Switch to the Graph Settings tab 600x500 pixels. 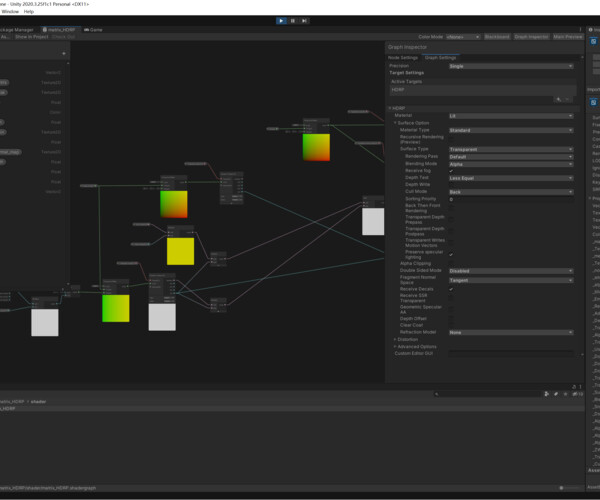440,58
